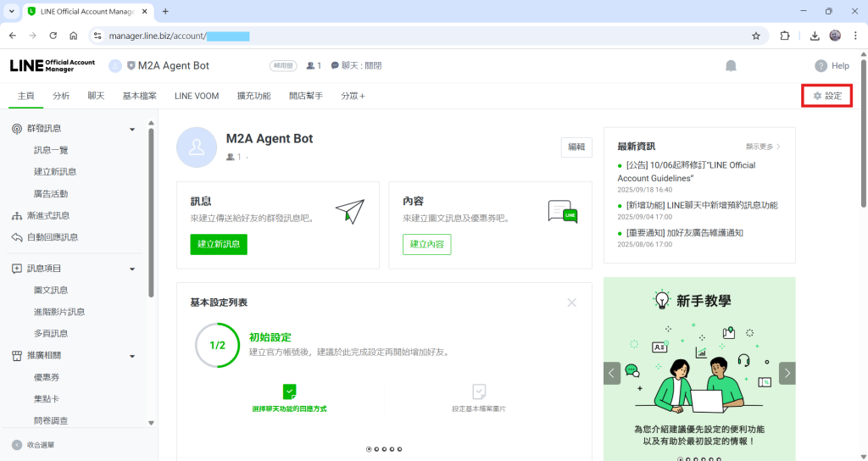
Task: Open the Chrome three-dot menu
Action: (855, 36)
